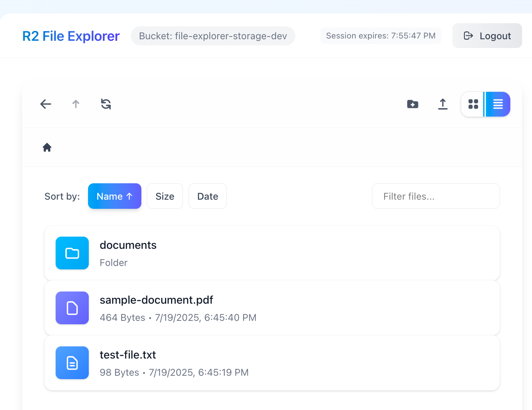Click the session expiry badge
This screenshot has width=532, height=410.
coord(381,36)
